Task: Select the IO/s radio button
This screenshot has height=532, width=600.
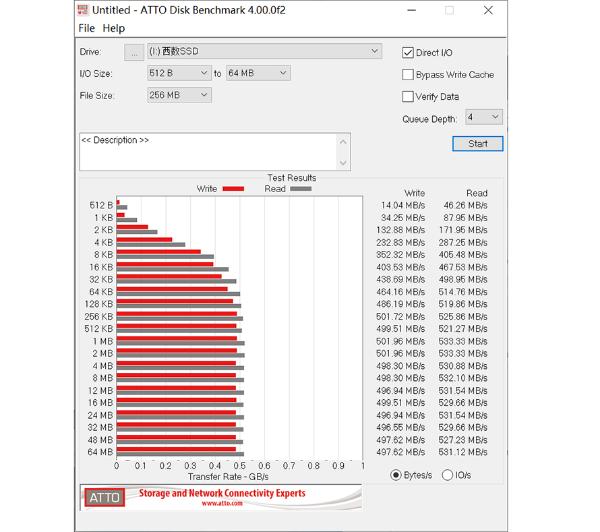Action: click(x=447, y=475)
